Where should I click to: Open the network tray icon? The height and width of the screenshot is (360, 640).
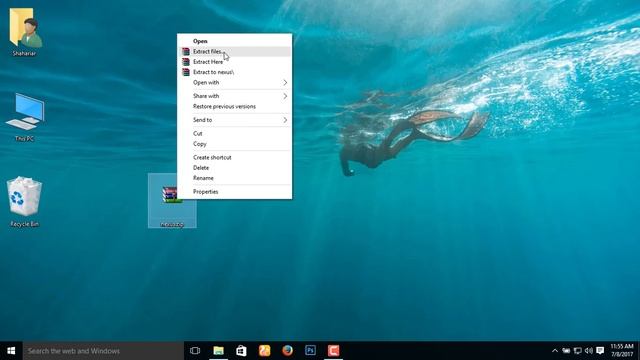click(578, 351)
